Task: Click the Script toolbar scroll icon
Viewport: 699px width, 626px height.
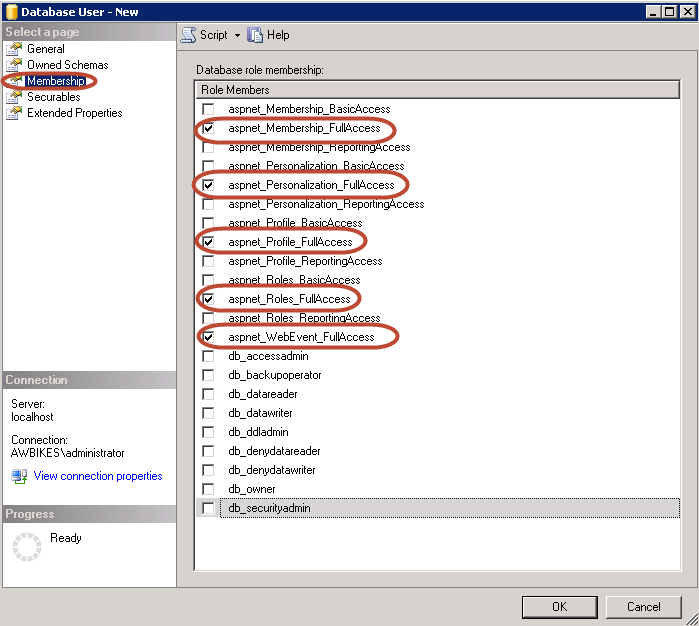Action: tap(189, 35)
